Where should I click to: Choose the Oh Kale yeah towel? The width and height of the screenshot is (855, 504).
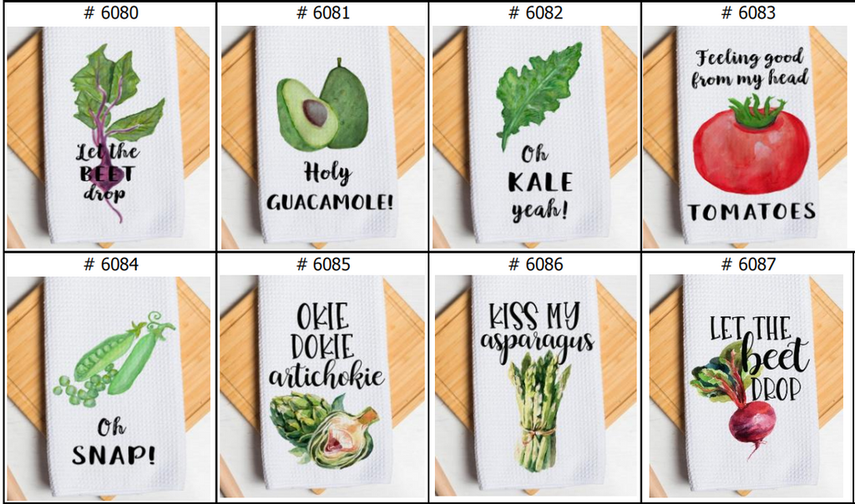535,138
